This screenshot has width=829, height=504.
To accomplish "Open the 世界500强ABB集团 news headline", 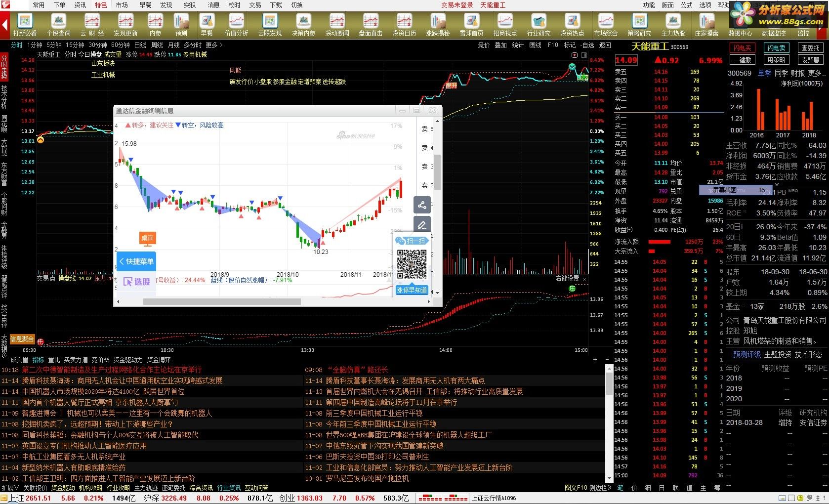I will tap(409, 435).
